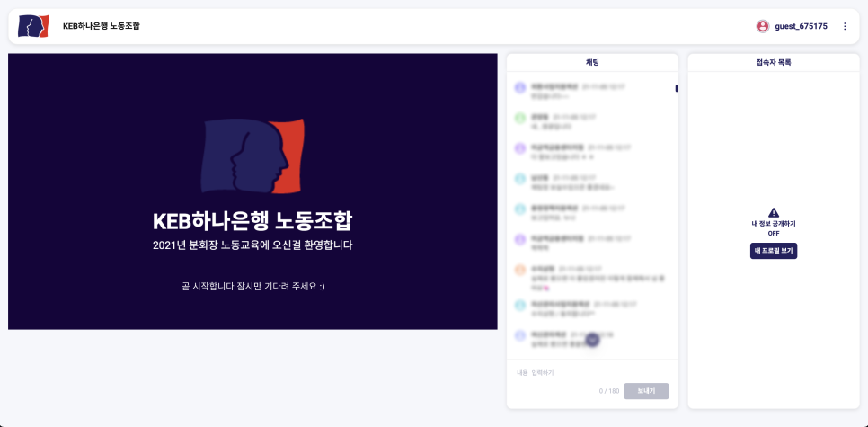This screenshot has height=427, width=868.
Task: Select the 접속자 목록 panel header
Action: (x=774, y=63)
